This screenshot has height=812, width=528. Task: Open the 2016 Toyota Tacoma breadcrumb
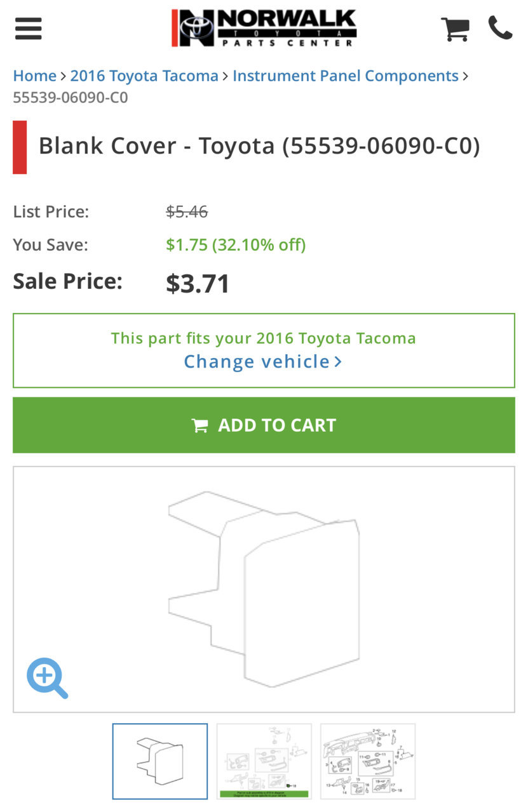coord(144,76)
